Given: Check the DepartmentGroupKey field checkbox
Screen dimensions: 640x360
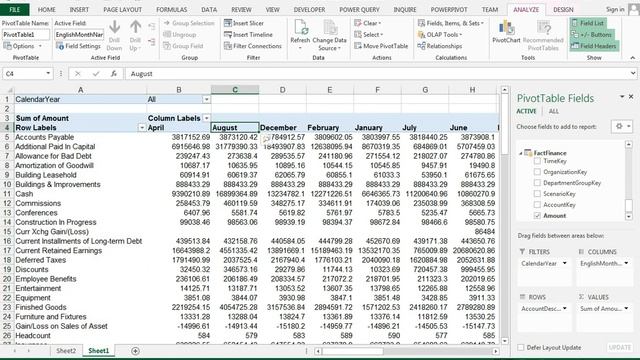Looking at the screenshot, I should point(537,183).
